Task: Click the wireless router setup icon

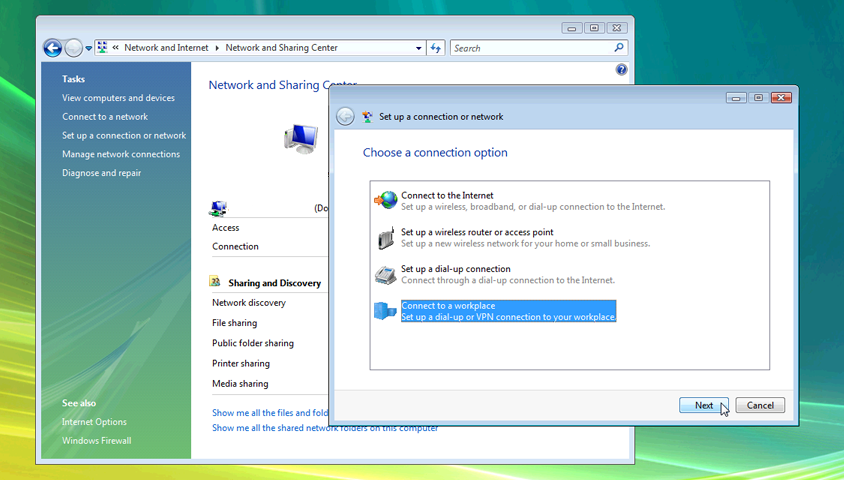Action: click(x=386, y=238)
